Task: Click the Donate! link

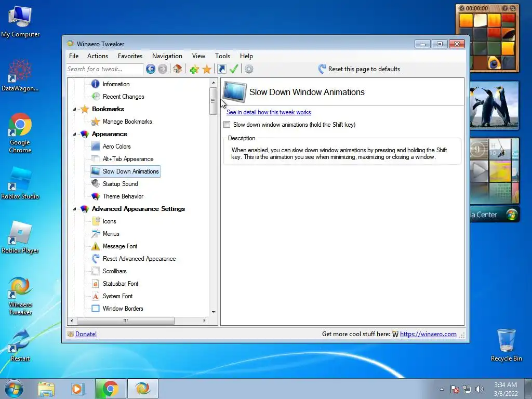Action: 86,334
